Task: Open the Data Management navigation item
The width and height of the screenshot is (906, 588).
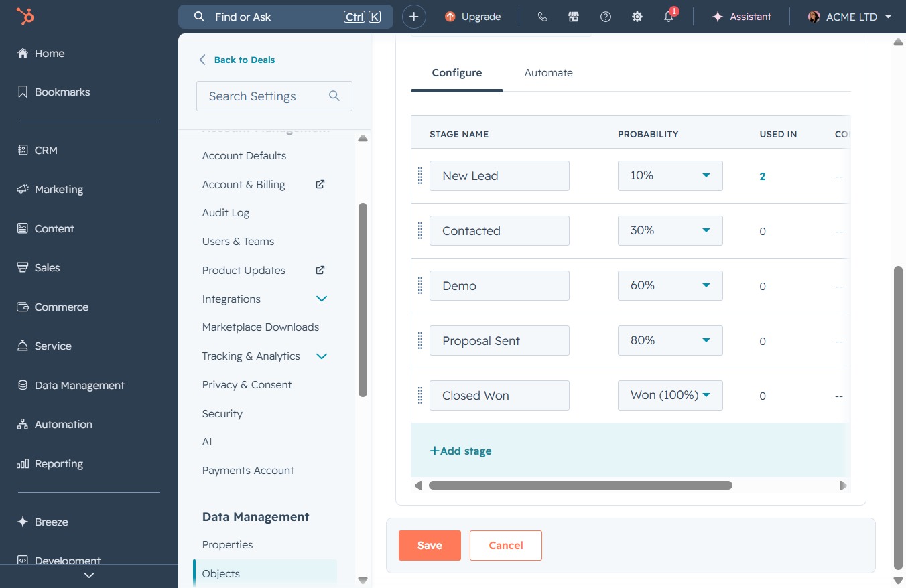Action: click(71, 385)
